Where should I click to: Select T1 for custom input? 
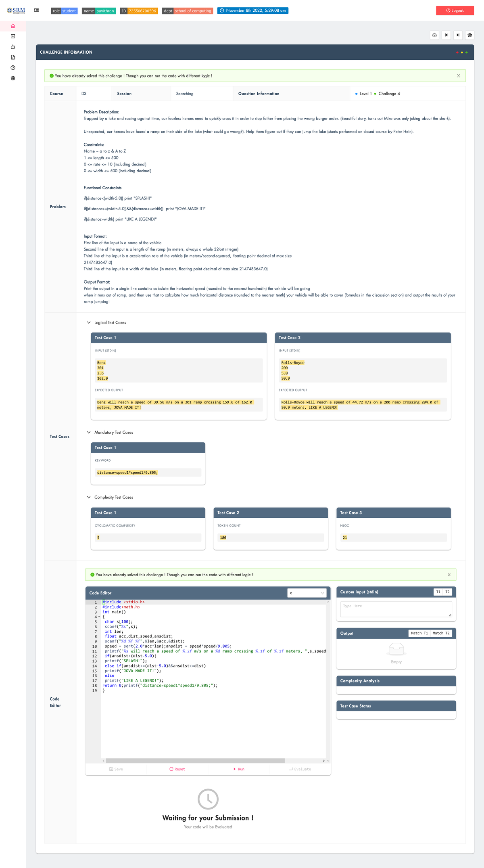438,592
